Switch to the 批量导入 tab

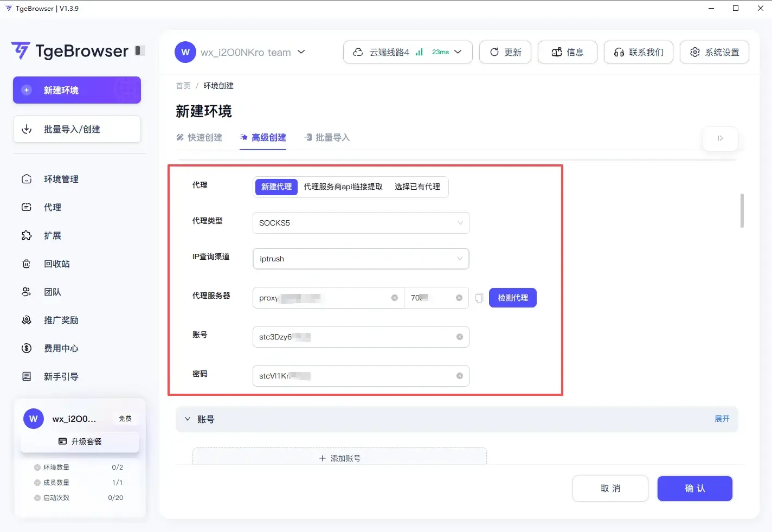(327, 138)
